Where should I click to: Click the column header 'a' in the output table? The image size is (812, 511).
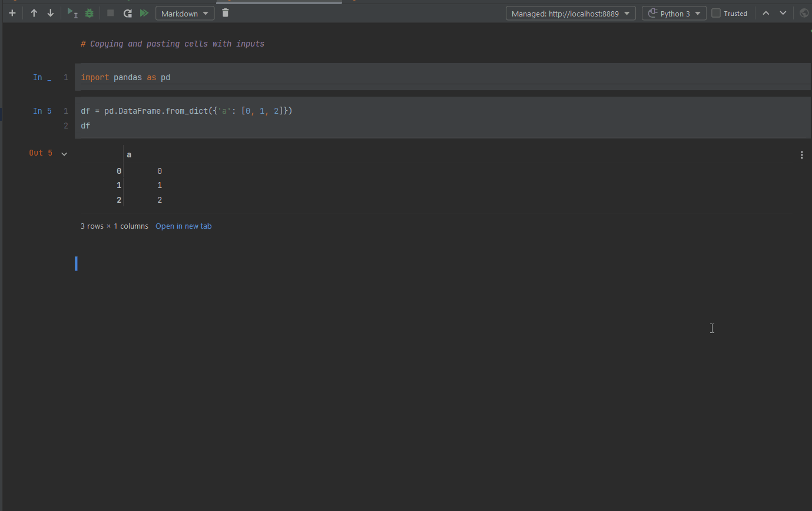coord(129,154)
